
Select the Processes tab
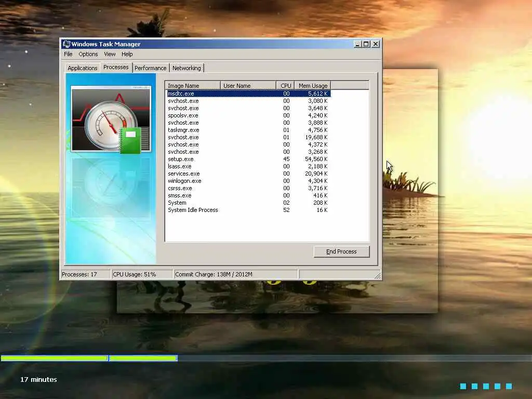tap(116, 67)
